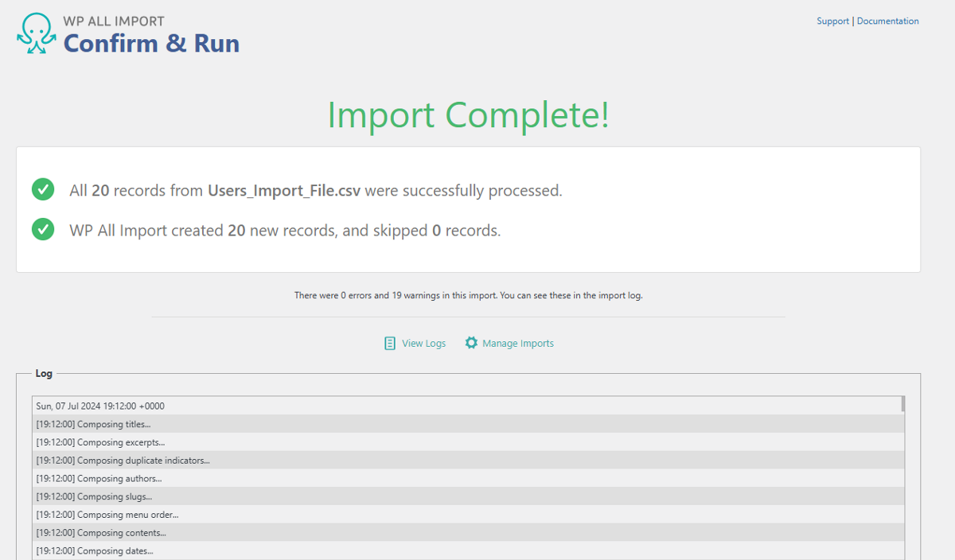
Task: Click the document icon next to View Logs
Action: tap(390, 344)
